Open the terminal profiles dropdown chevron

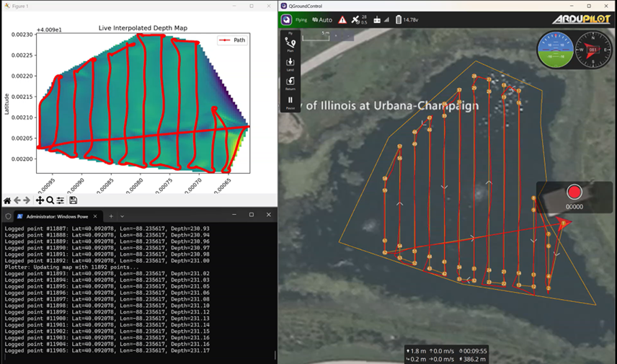122,216
